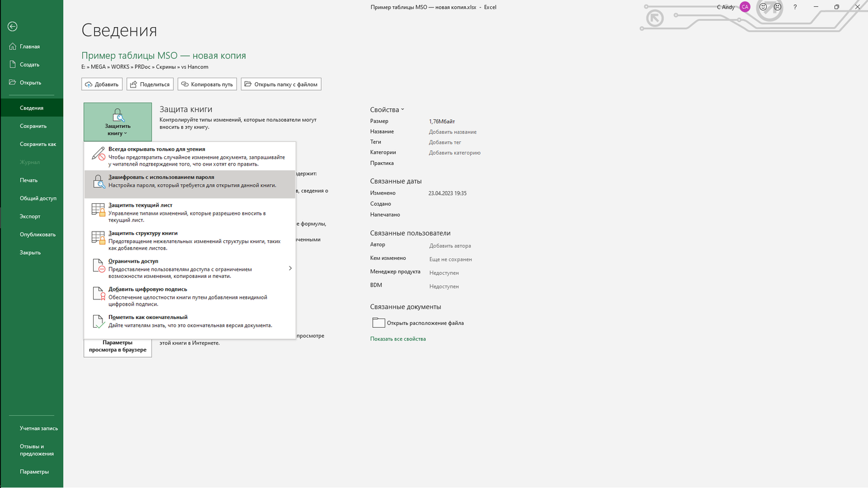Select Защитить текущий лист option
The height and width of the screenshot is (488, 868).
[x=190, y=212]
